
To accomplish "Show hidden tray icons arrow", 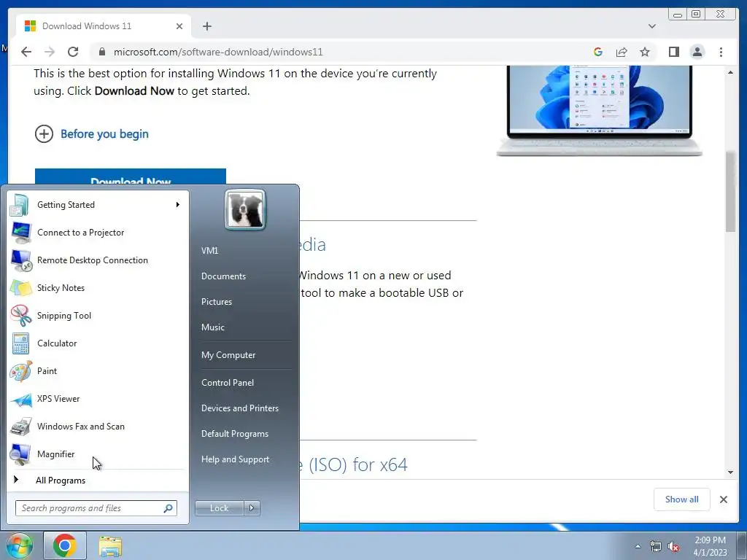I will point(638,547).
